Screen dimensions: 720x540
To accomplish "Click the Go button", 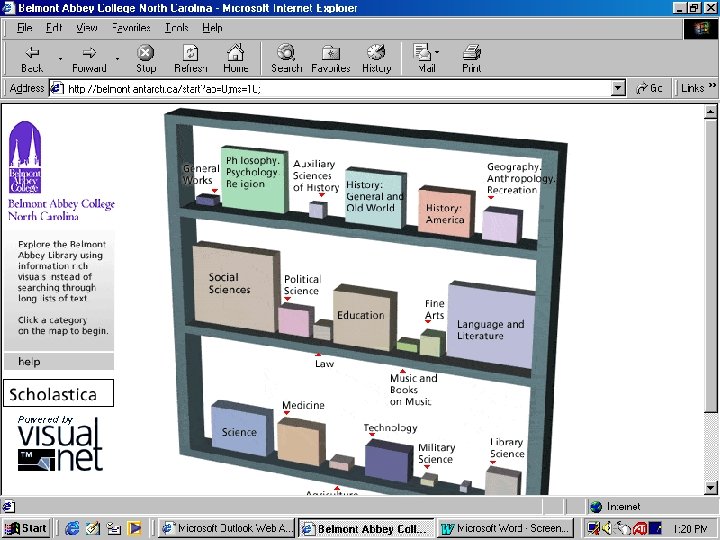I will (649, 88).
